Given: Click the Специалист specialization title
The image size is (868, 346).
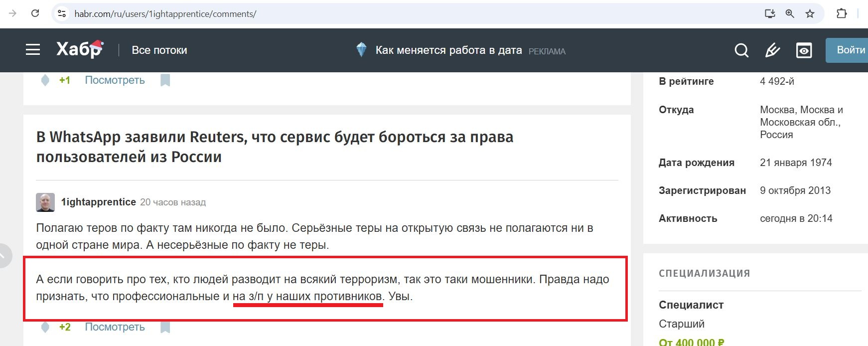Looking at the screenshot, I should coord(691,305).
